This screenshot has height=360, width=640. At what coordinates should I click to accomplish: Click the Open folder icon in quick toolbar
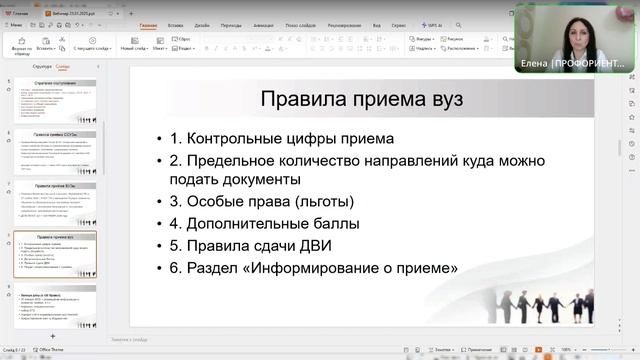33,25
